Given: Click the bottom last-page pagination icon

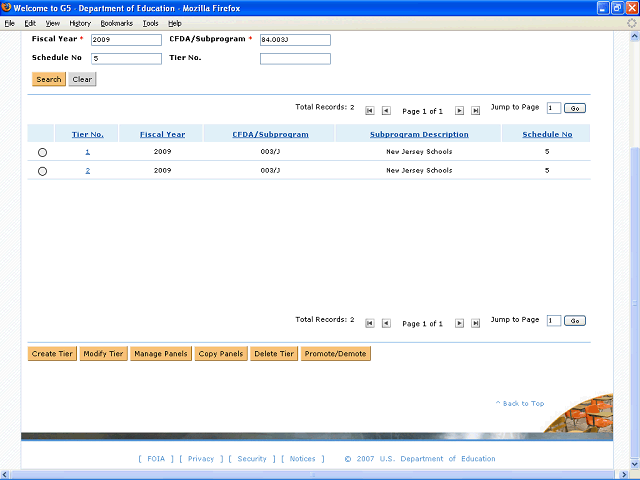Looking at the screenshot, I should [x=476, y=323].
